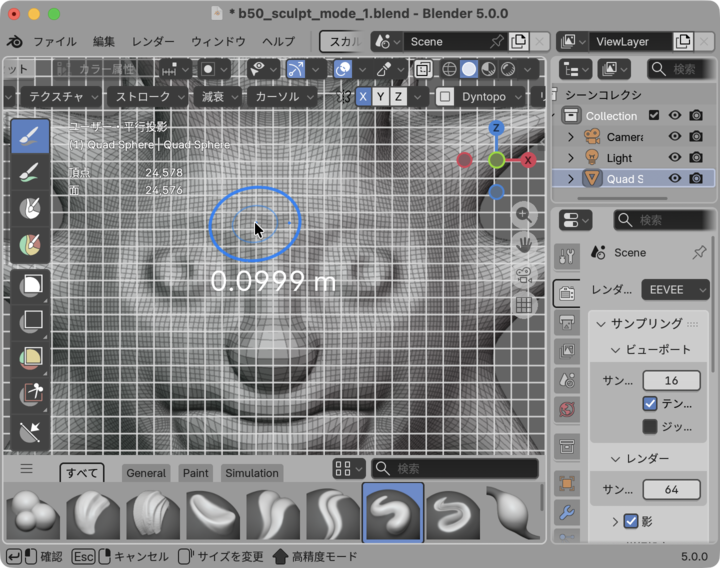This screenshot has height=568, width=720.
Task: Select the Box Hide tool
Action: pyautogui.click(x=31, y=322)
